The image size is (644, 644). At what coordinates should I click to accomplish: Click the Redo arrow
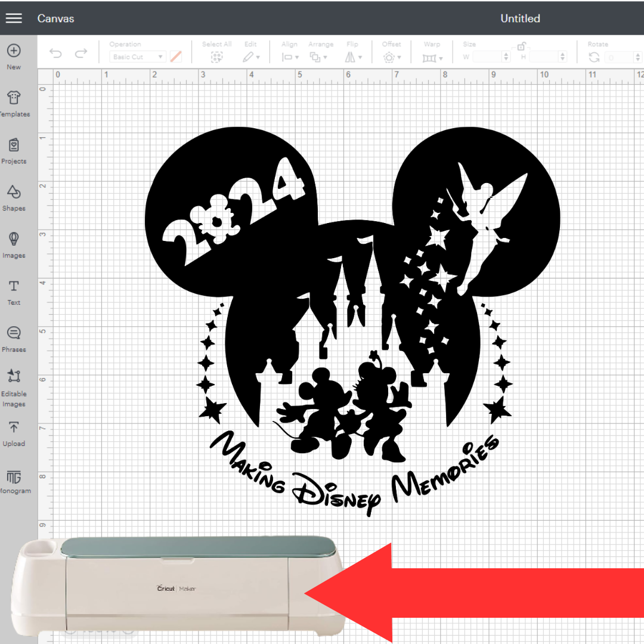(81, 54)
